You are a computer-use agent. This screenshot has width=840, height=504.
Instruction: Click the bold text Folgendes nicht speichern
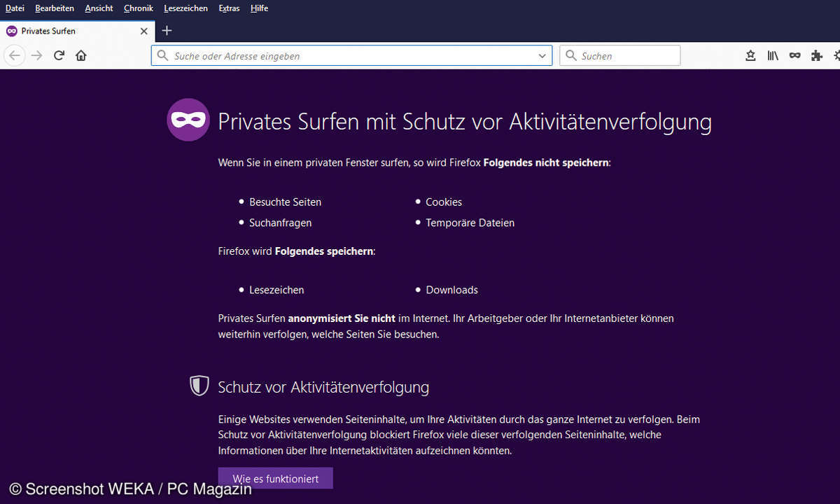click(x=546, y=162)
